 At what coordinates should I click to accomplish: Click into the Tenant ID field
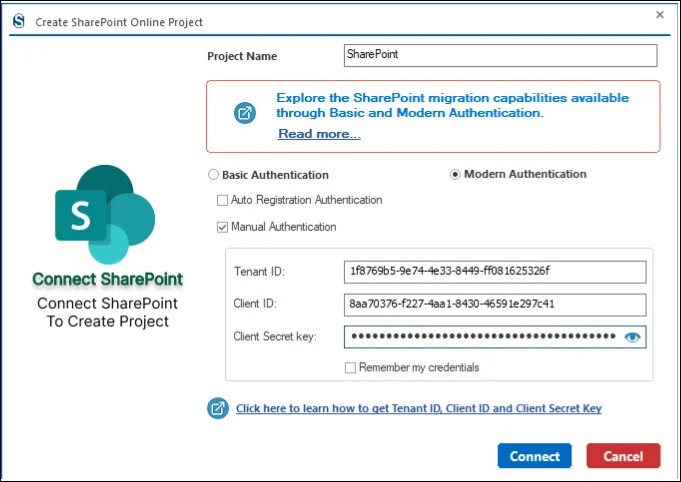(x=495, y=272)
